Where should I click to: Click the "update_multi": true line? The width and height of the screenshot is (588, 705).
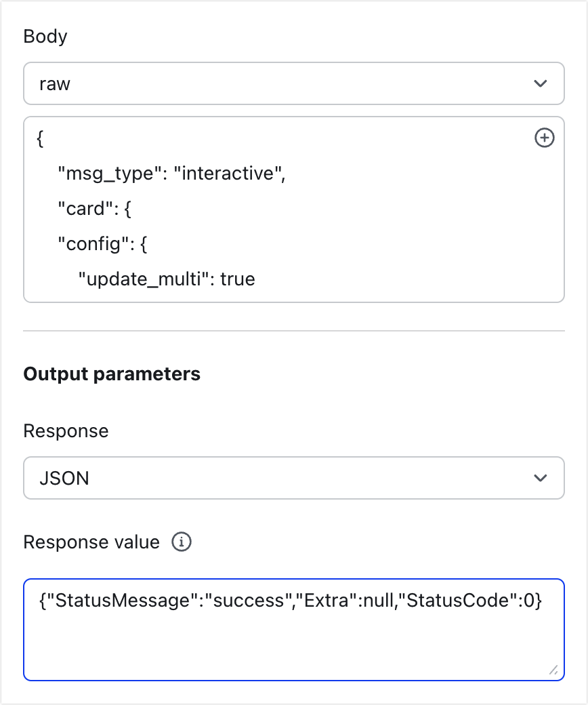(167, 279)
